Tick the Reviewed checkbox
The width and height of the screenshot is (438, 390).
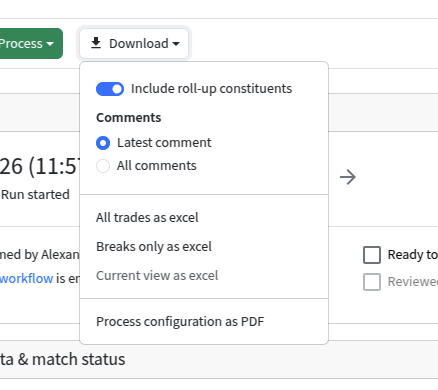pyautogui.click(x=372, y=282)
